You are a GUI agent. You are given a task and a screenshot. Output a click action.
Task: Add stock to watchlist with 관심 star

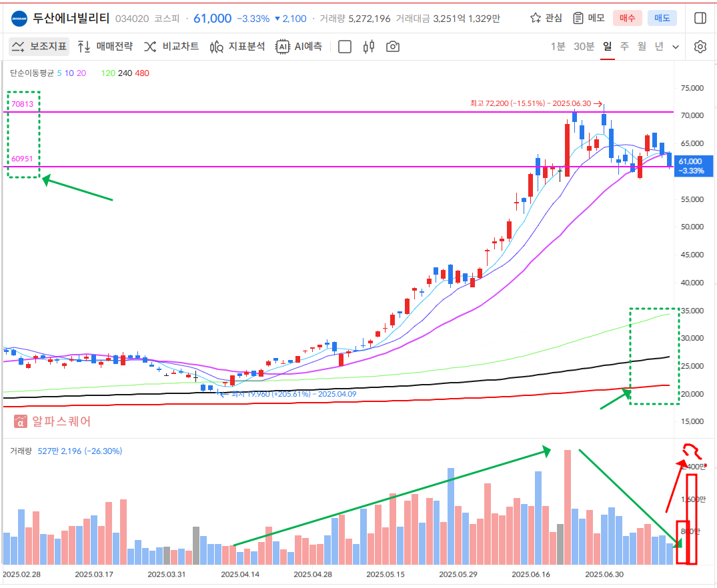[546, 18]
